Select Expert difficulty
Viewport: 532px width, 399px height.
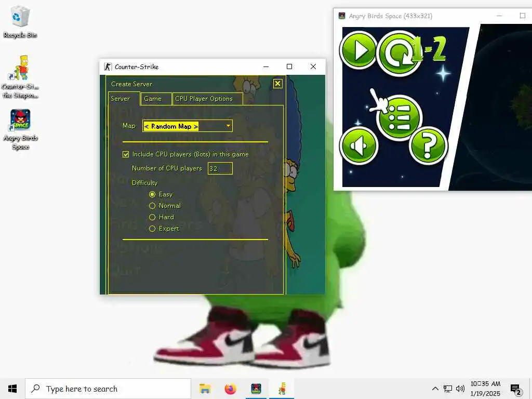pos(152,229)
